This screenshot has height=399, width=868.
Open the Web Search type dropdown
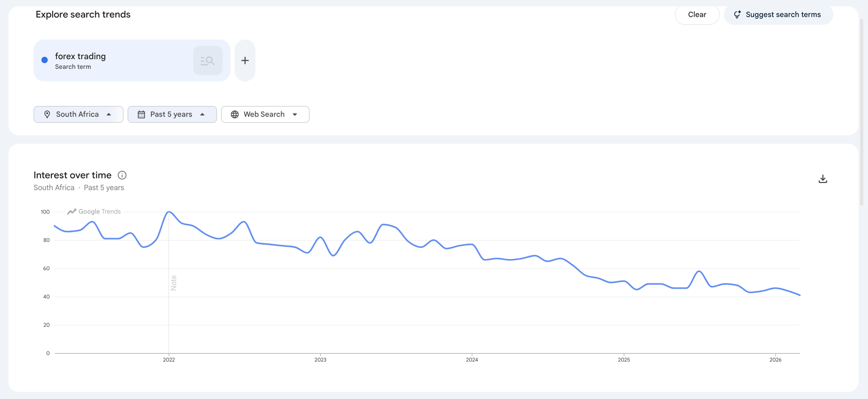[265, 115]
